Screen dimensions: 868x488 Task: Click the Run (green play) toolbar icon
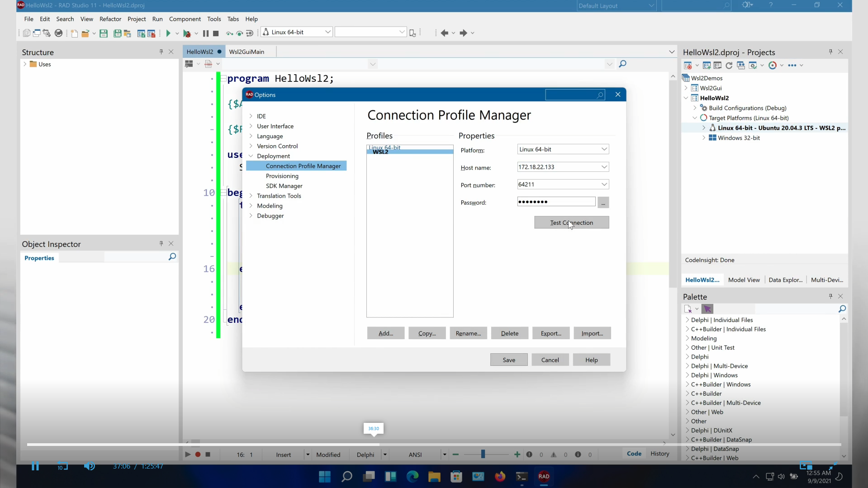(x=168, y=33)
